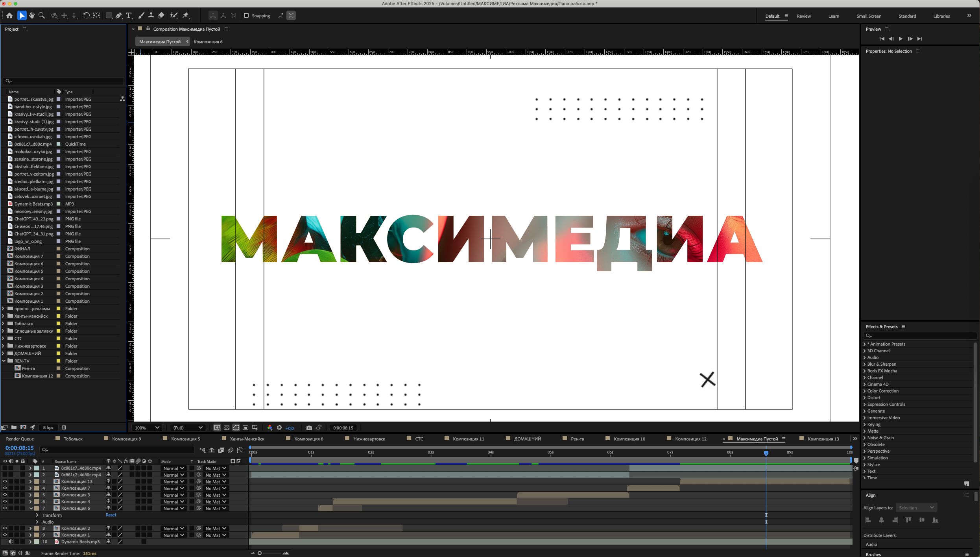Switch to the Review workspace
The image size is (980, 557).
(804, 16)
